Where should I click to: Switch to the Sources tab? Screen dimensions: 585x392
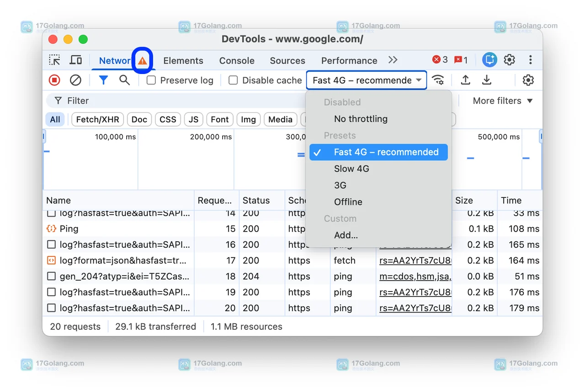tap(287, 61)
